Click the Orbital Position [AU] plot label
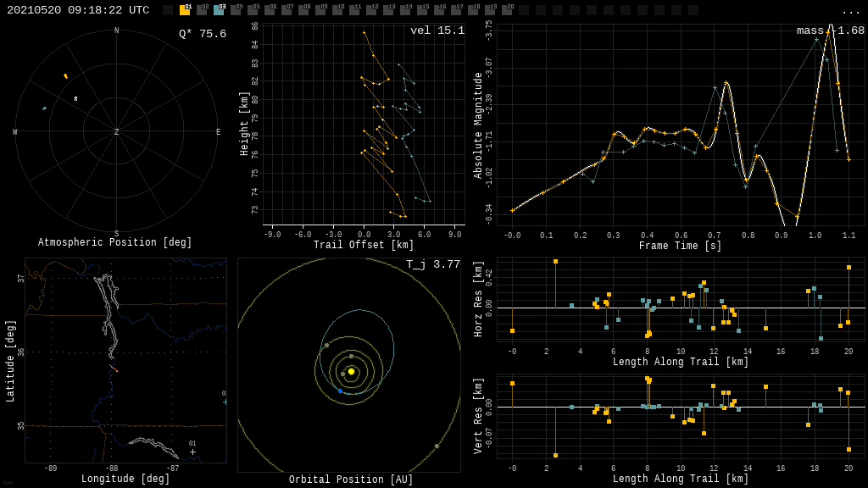The height and width of the screenshot is (488, 868). pyautogui.click(x=351, y=480)
